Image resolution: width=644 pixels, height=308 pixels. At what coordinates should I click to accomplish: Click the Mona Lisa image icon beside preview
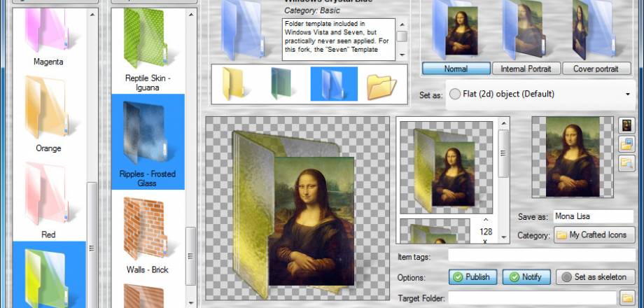[626, 125]
